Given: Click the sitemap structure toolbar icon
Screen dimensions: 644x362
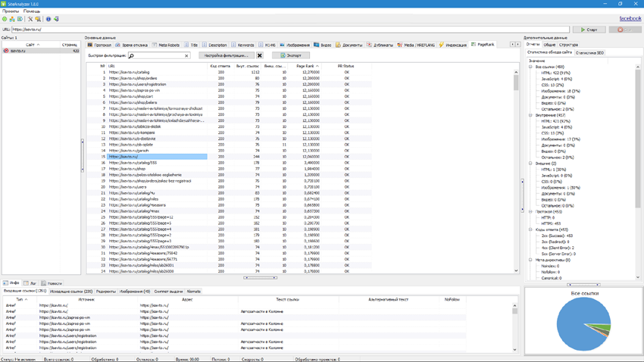Looking at the screenshot, I should click(x=12, y=19).
